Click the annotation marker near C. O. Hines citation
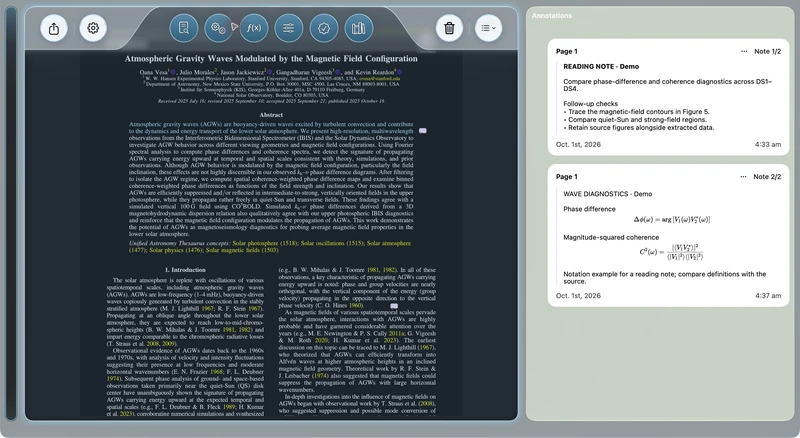This screenshot has width=800, height=438. tap(394, 306)
